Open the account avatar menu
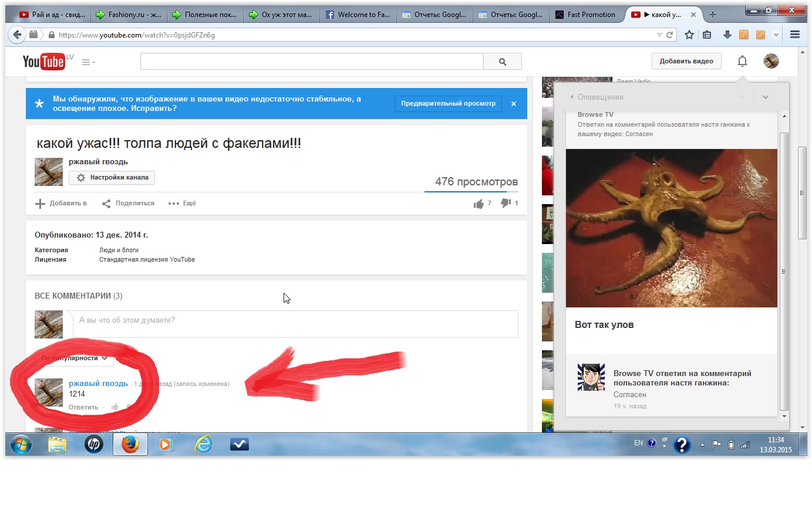Image resolution: width=812 pixels, height=528 pixels. click(x=771, y=60)
